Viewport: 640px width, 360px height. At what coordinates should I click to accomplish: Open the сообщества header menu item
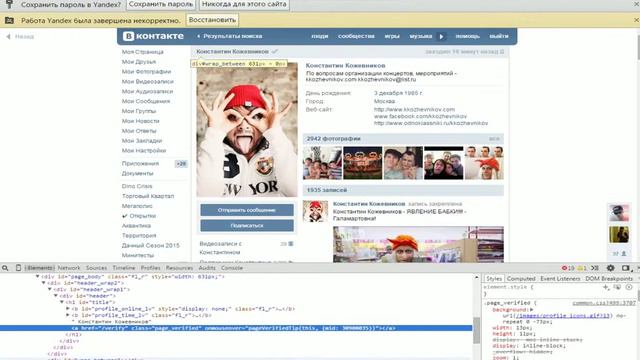[x=356, y=36]
